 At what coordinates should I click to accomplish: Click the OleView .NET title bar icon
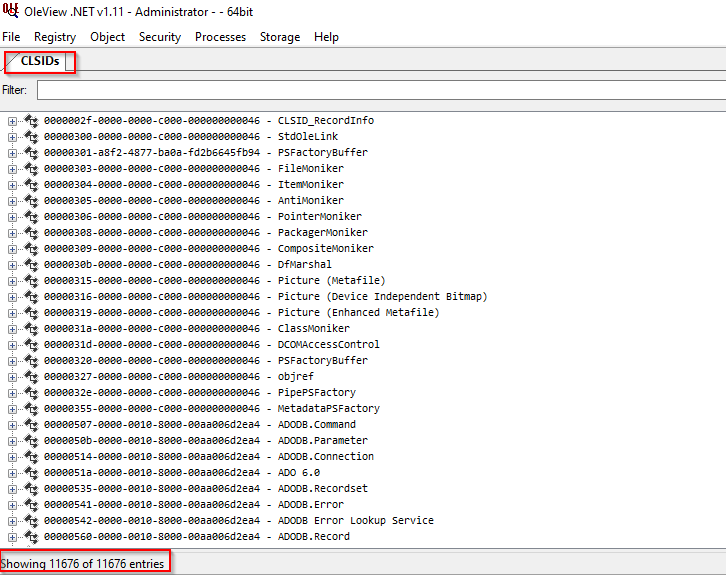tap(10, 10)
